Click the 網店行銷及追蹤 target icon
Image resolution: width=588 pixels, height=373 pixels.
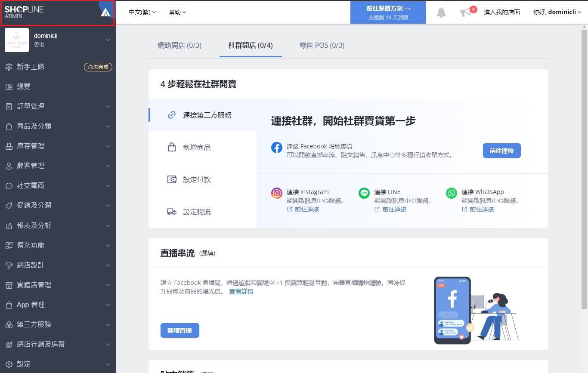coord(9,345)
